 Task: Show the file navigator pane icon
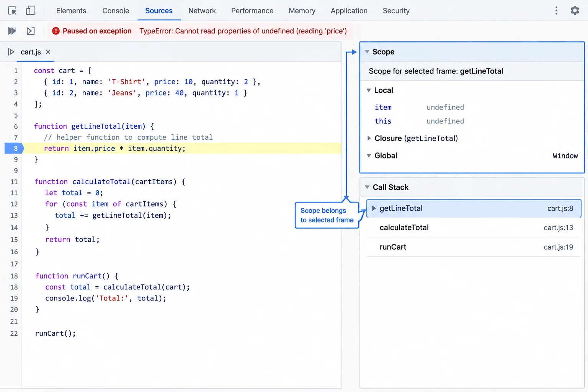[11, 52]
